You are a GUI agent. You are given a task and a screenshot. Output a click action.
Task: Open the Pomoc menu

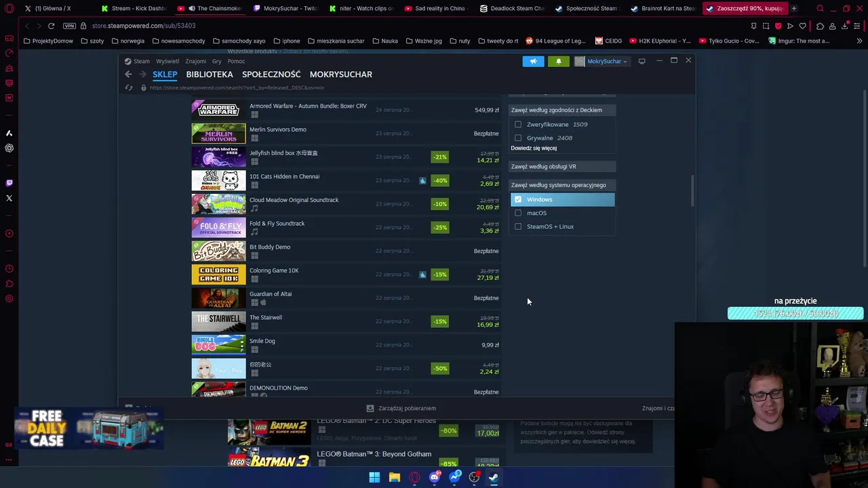click(x=236, y=61)
